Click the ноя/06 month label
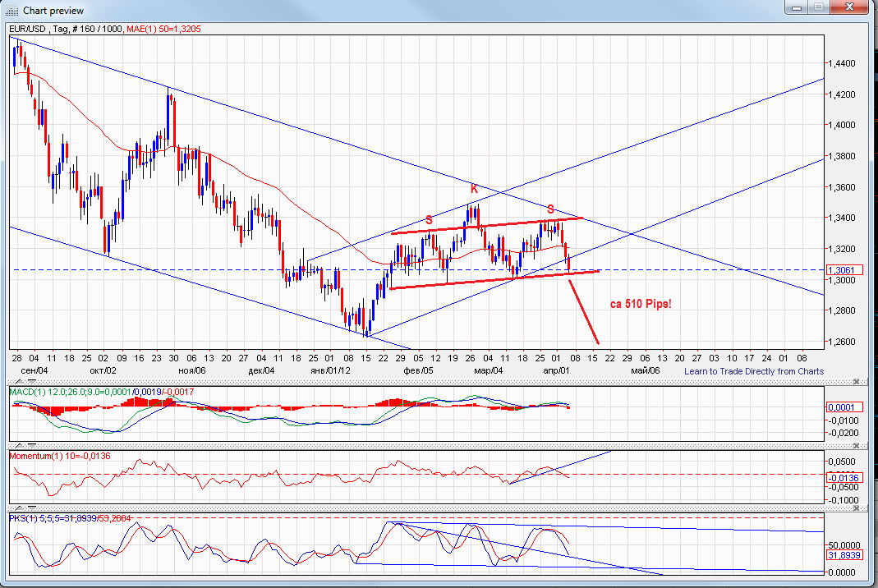The height and width of the screenshot is (588, 878). pyautogui.click(x=192, y=370)
